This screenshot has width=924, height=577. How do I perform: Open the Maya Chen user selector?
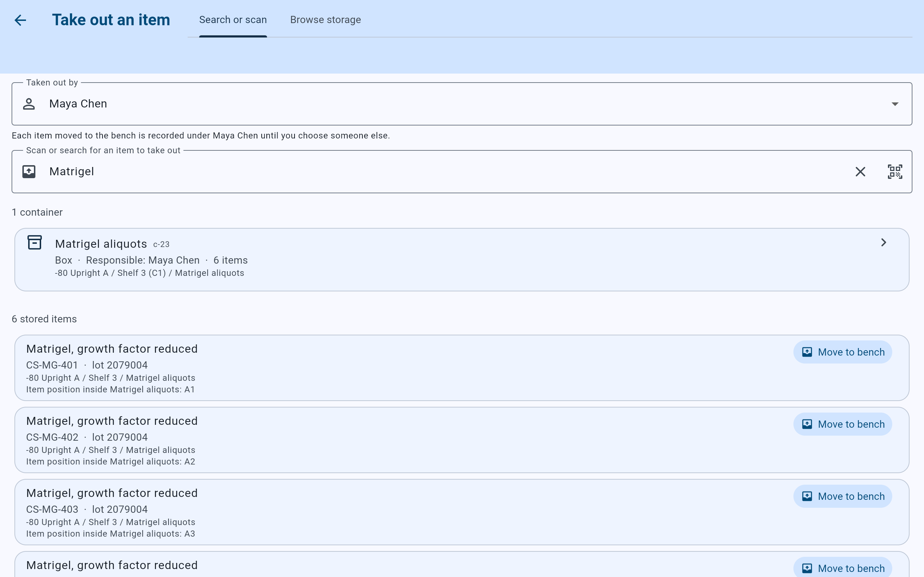click(462, 104)
